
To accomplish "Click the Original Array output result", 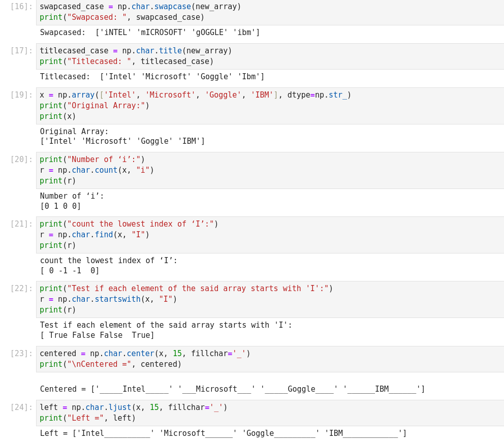I will click(122, 141).
